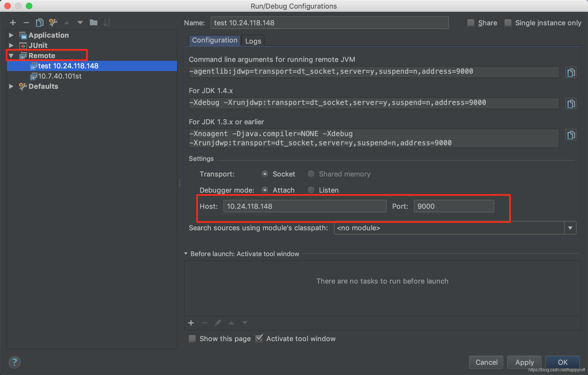Enable the Share checkbox
588x375 pixels.
[471, 23]
